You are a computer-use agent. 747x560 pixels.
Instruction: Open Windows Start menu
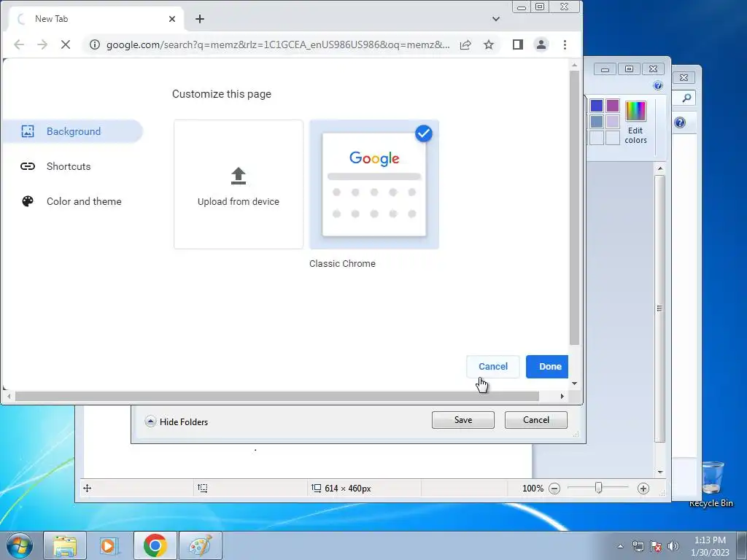[20, 545]
